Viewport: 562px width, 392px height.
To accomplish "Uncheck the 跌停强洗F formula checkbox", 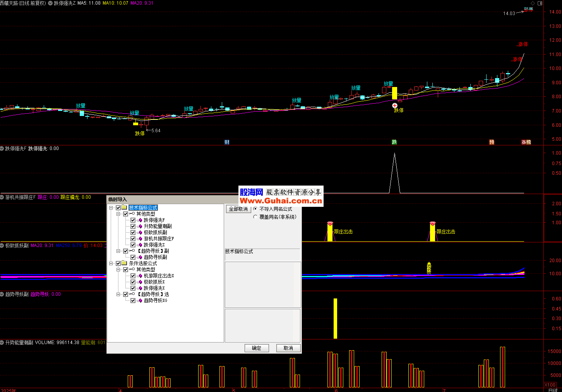I will click(x=133, y=220).
